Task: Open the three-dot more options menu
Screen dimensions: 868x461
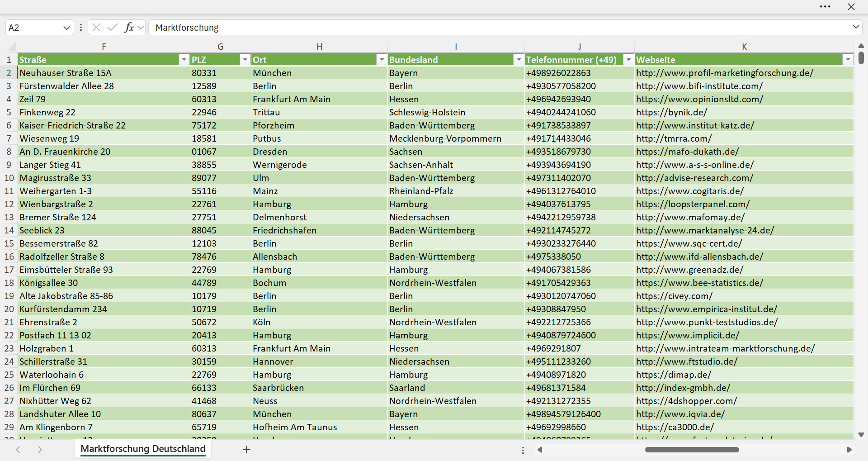Action: pyautogui.click(x=825, y=7)
